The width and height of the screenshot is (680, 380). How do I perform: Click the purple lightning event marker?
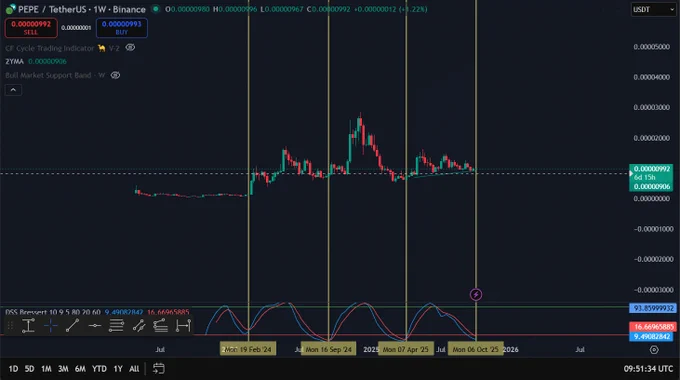[476, 295]
